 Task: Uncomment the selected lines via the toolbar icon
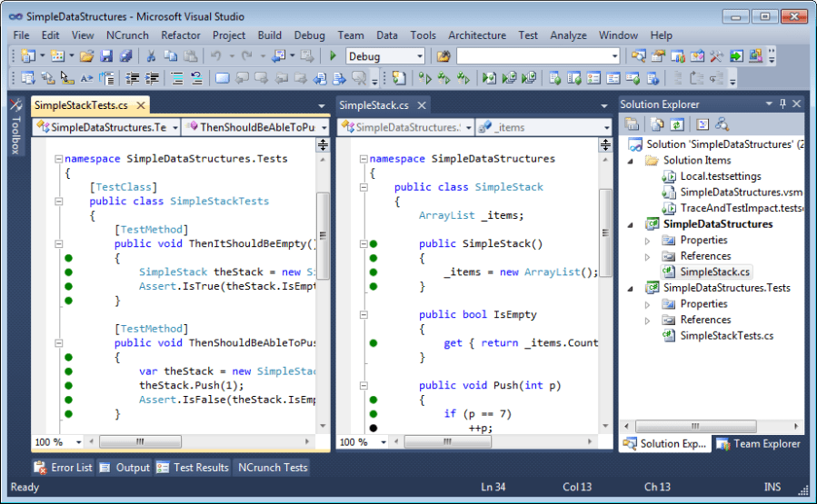(x=196, y=79)
